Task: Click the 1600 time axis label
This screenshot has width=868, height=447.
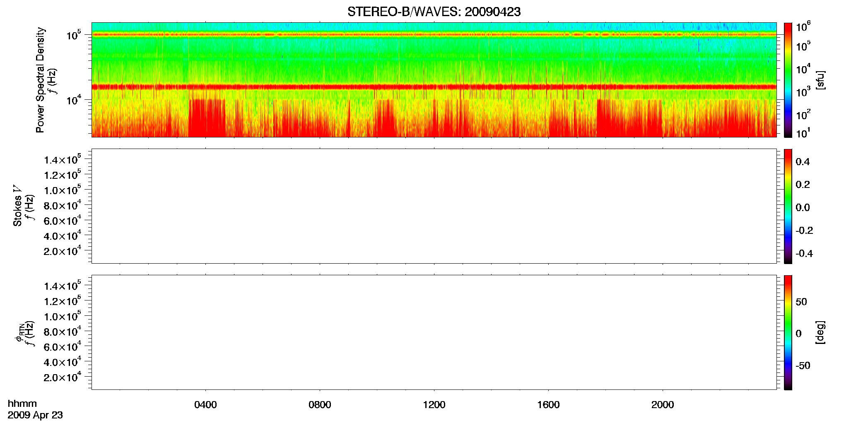Action: 548,405
